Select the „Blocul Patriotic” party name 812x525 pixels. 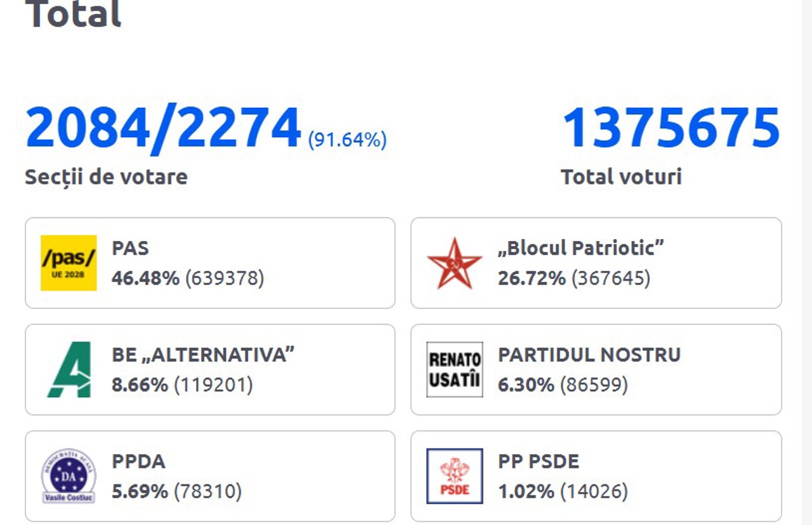tap(580, 248)
